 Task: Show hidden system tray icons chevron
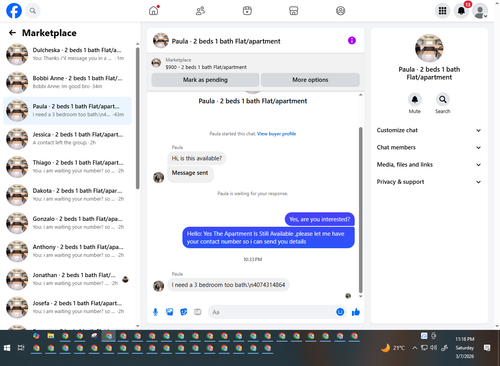[414, 348]
